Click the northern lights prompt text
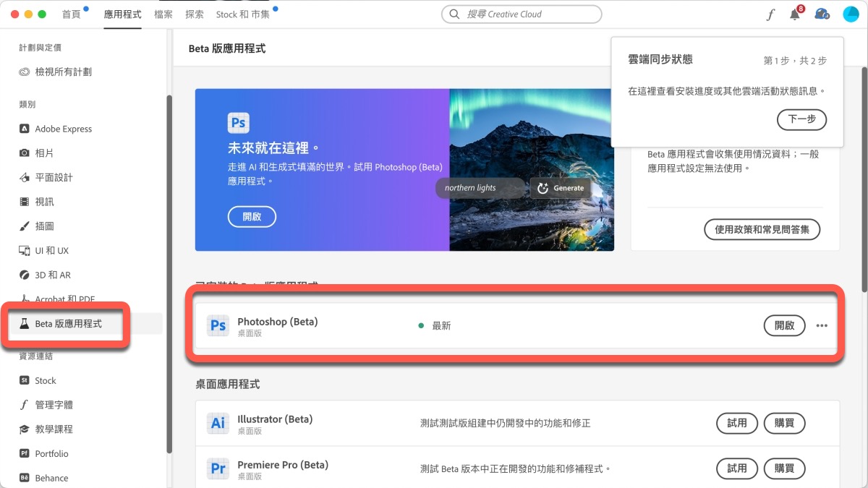The width and height of the screenshot is (868, 488). coord(470,188)
